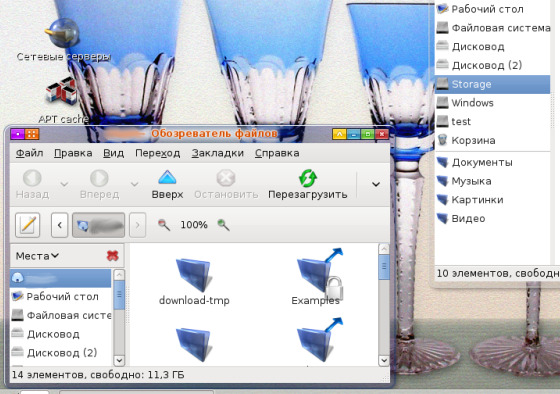Select Рабочий стол in the sidebar of the Обозреватель файлов window

pyautogui.click(x=61, y=297)
